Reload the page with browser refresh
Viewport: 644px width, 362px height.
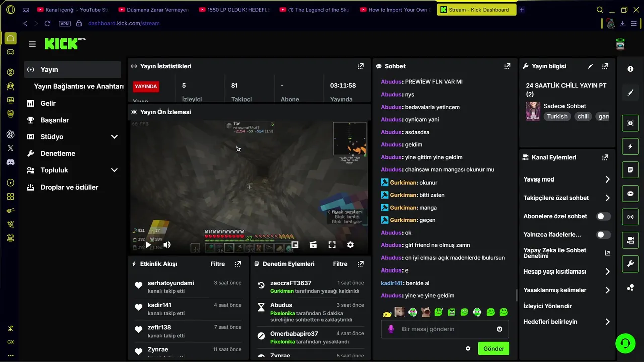tap(47, 23)
